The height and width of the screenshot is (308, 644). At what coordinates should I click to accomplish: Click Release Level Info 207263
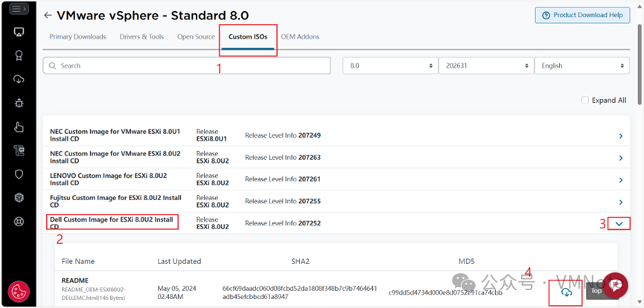click(283, 157)
